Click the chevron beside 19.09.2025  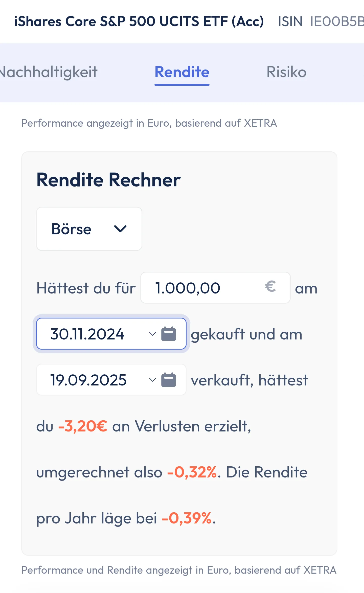(152, 380)
